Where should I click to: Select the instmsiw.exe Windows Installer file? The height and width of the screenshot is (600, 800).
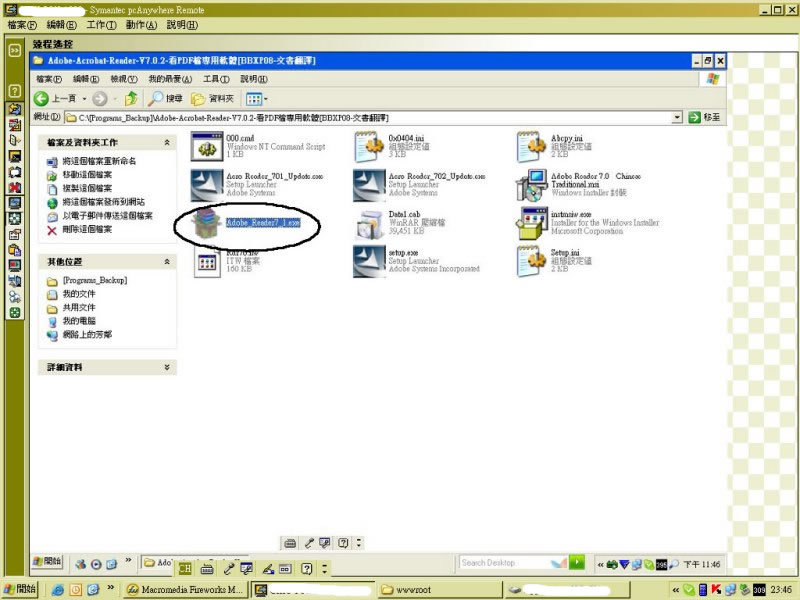coord(588,223)
